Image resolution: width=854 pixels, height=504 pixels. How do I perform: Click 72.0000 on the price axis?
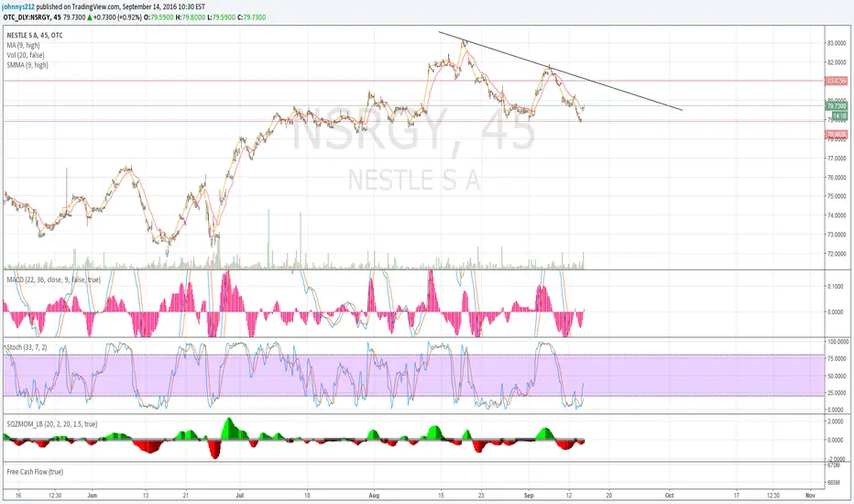[837, 253]
